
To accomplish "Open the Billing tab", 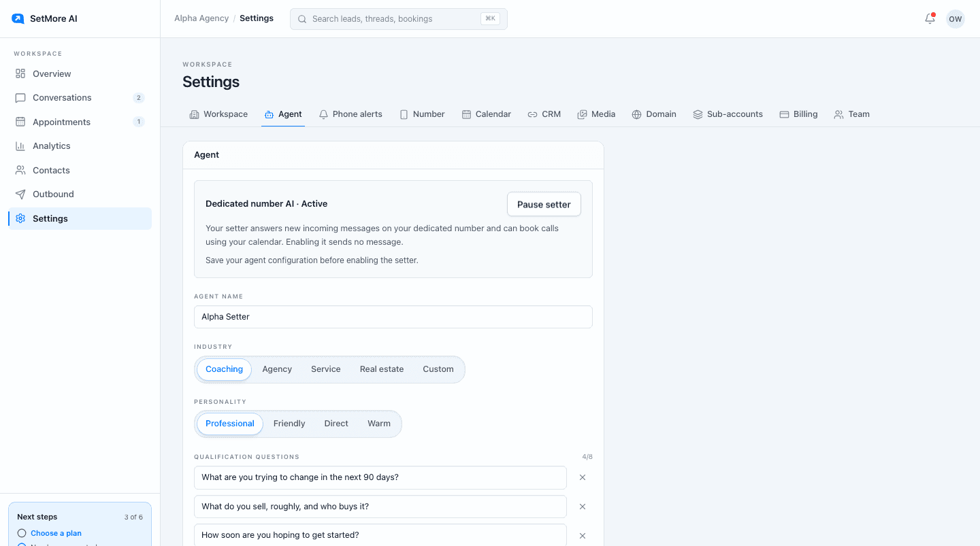I will (798, 114).
